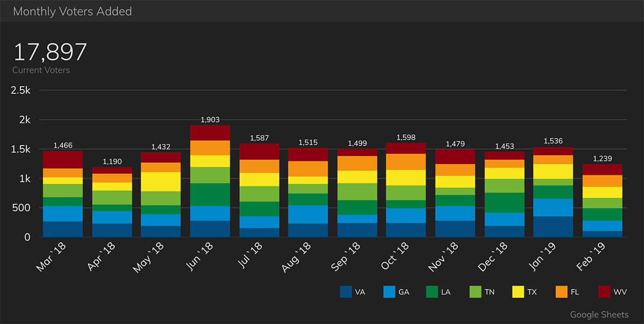Click the 1,903 total label above Jun '18
Screen dimensions: 644x324
click(x=210, y=120)
